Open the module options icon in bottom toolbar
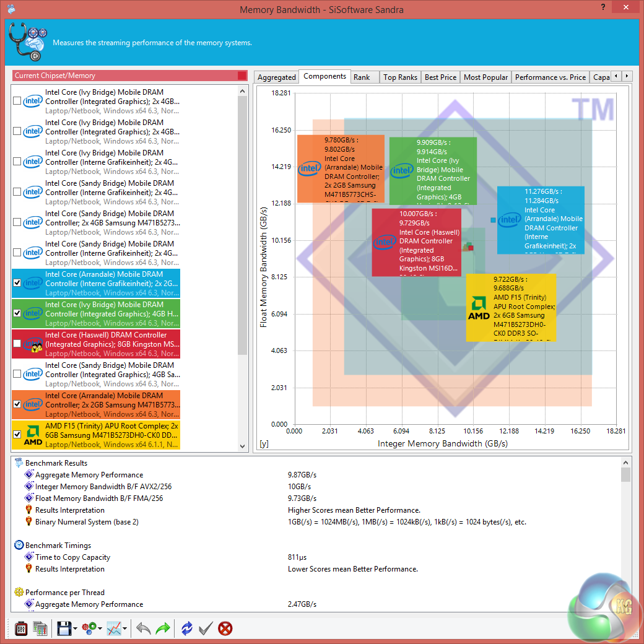 21,629
